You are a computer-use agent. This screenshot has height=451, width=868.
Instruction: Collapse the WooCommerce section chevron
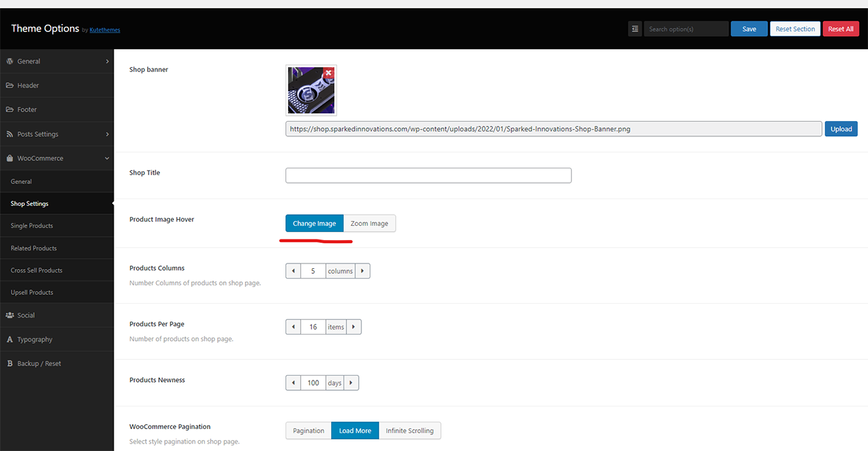[107, 158]
